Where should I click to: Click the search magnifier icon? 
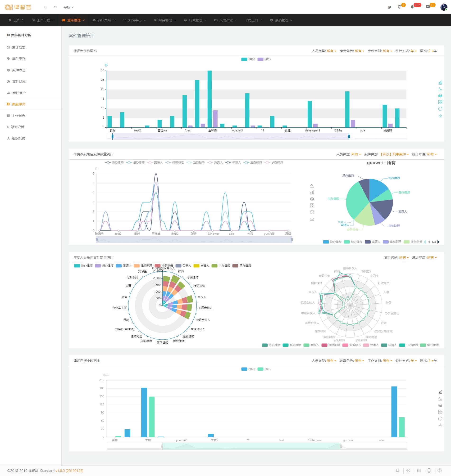click(55, 7)
